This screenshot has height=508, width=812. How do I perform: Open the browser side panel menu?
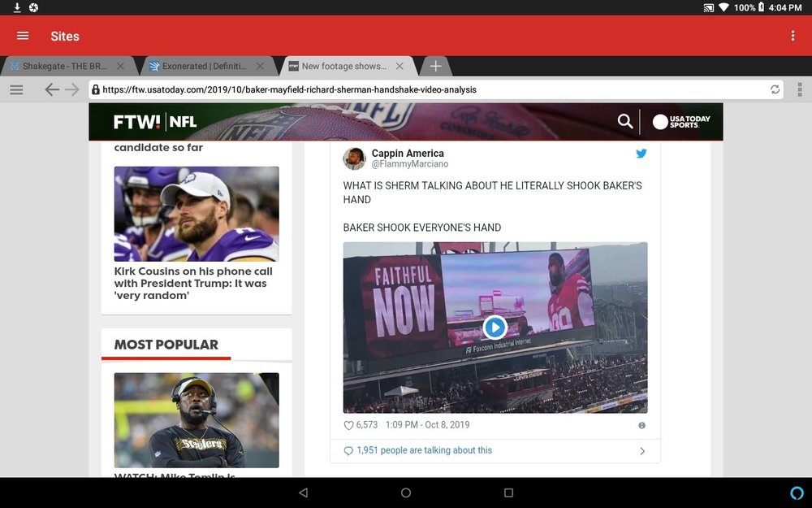(x=16, y=89)
